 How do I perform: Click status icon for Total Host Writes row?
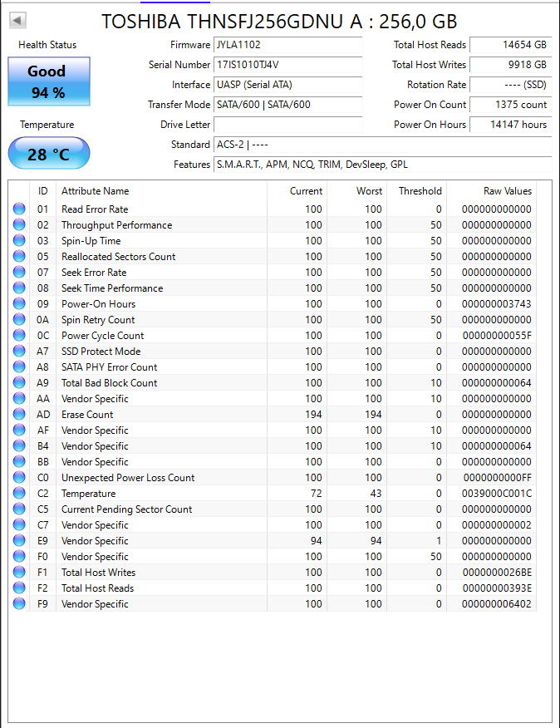19,572
